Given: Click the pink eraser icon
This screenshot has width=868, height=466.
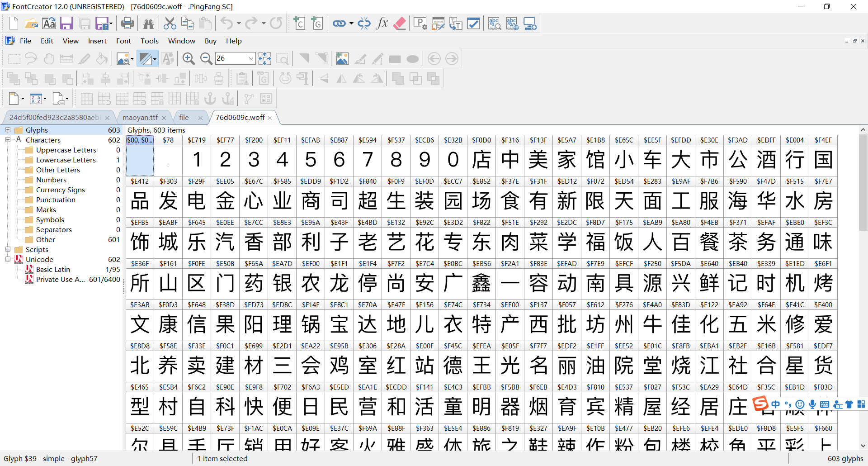Looking at the screenshot, I should 400,23.
